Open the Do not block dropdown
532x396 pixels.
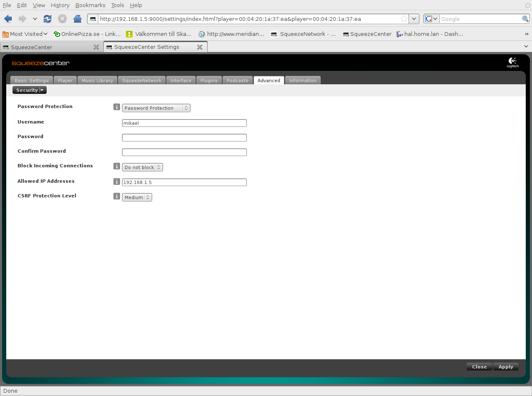pos(142,167)
